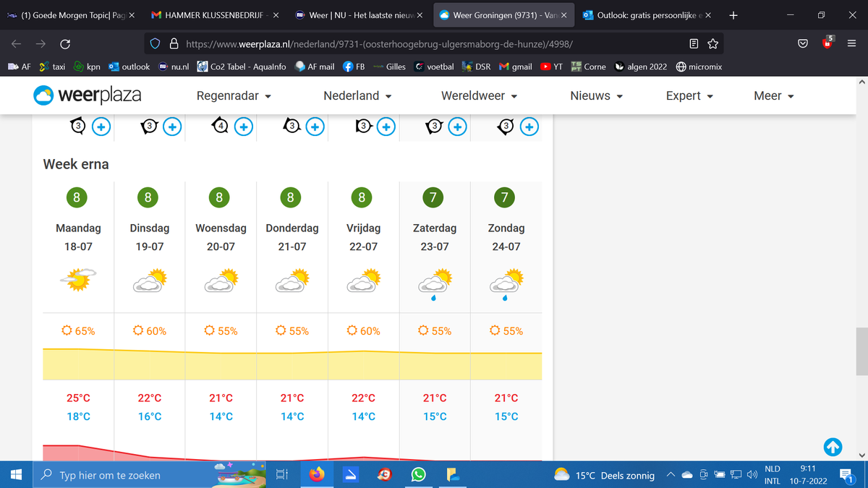Open the notification center icon
The height and width of the screenshot is (488, 868).
coord(848,475)
